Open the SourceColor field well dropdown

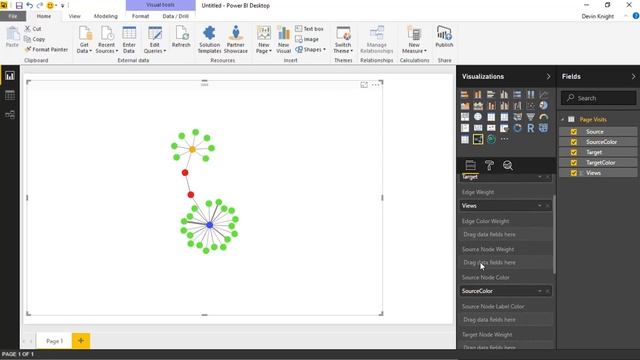(x=540, y=291)
